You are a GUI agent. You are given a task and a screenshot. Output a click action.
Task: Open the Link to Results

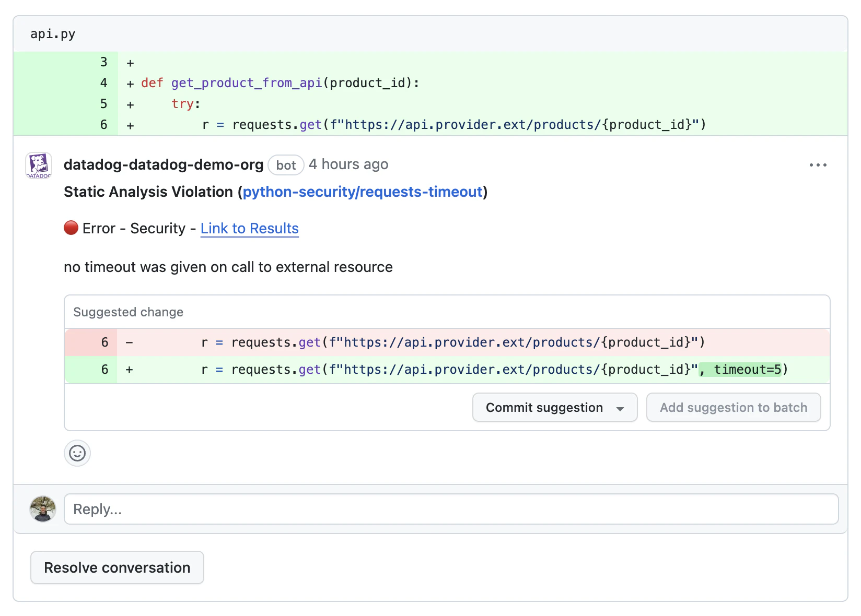(250, 229)
